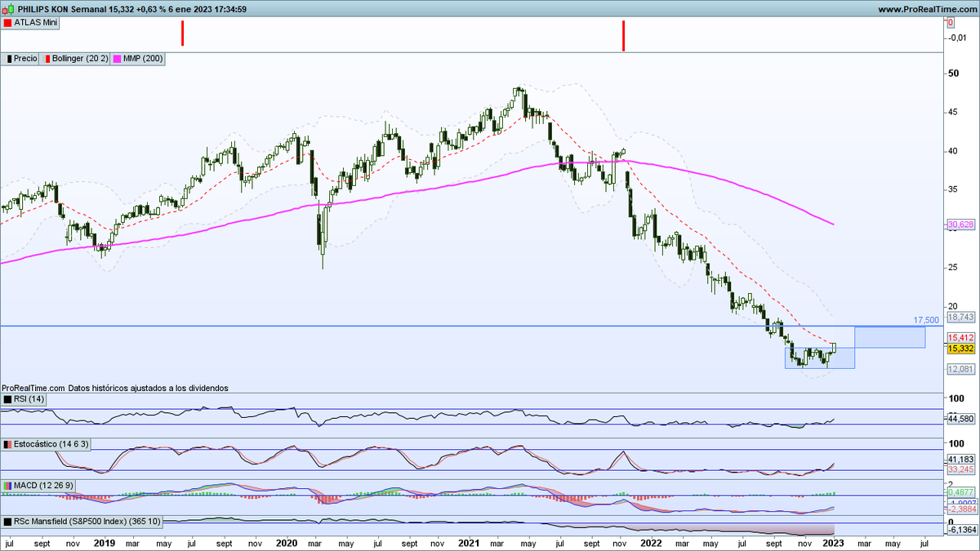Image resolution: width=980 pixels, height=551 pixels.
Task: Select the lower blue consolidation rectangle
Action: [x=820, y=358]
